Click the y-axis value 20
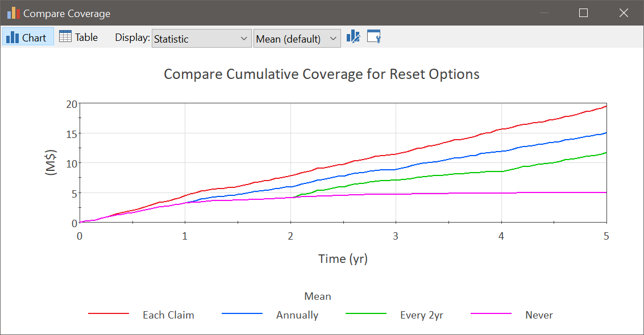Image resolution: width=644 pixels, height=335 pixels. click(72, 104)
